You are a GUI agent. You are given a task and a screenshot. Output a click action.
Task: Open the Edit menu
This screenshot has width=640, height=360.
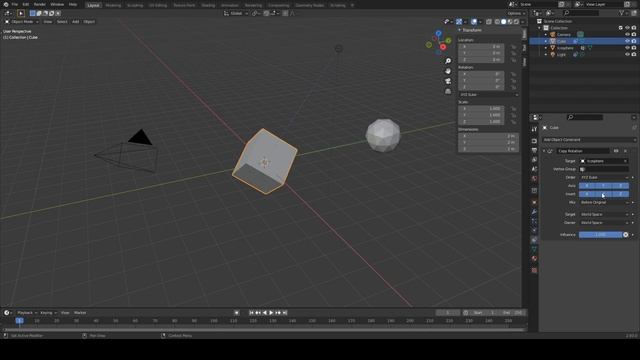(x=26, y=4)
